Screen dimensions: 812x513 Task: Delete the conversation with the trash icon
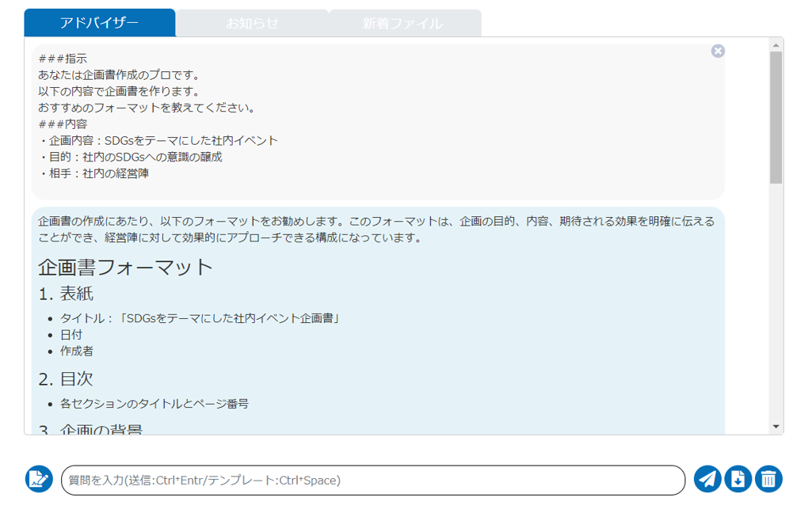pyautogui.click(x=768, y=479)
